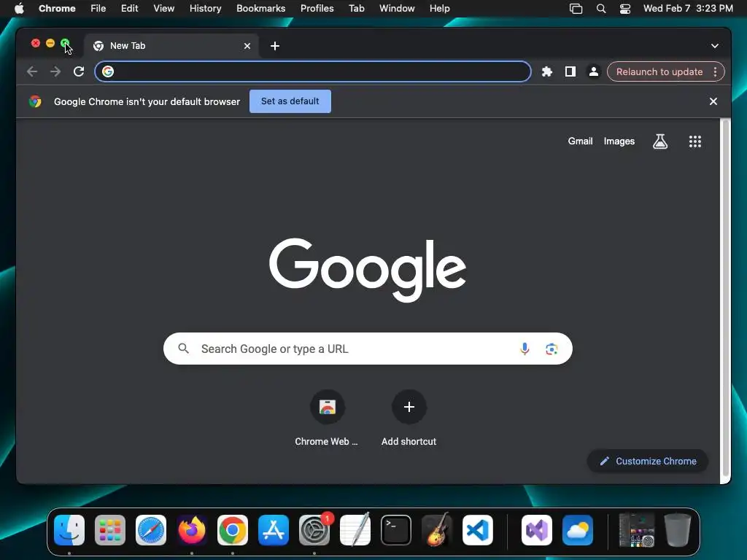Open the Chrome application menu
The height and width of the screenshot is (560, 747).
coord(57,9)
